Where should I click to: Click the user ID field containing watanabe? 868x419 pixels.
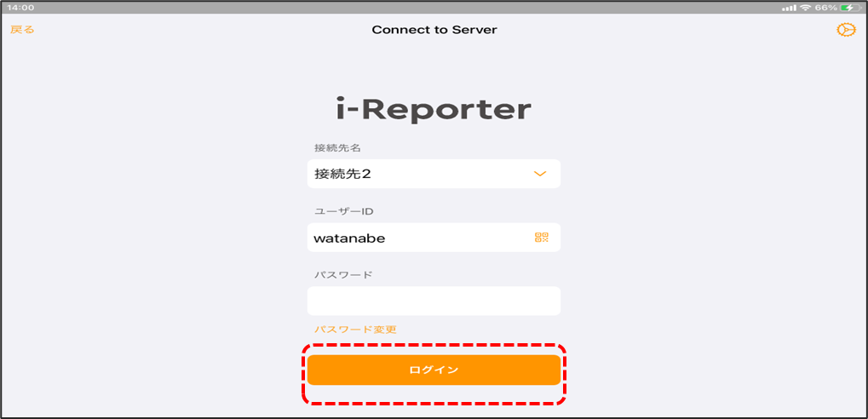[x=417, y=238]
